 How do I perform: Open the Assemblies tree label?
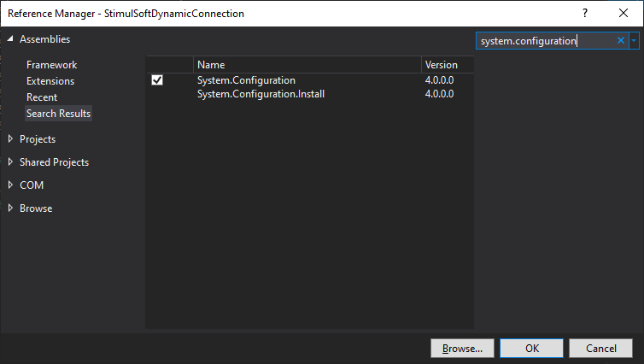[x=44, y=39]
